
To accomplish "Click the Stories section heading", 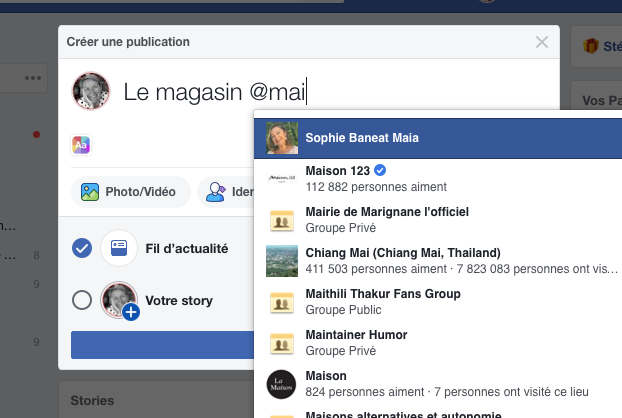I will pyautogui.click(x=92, y=401).
